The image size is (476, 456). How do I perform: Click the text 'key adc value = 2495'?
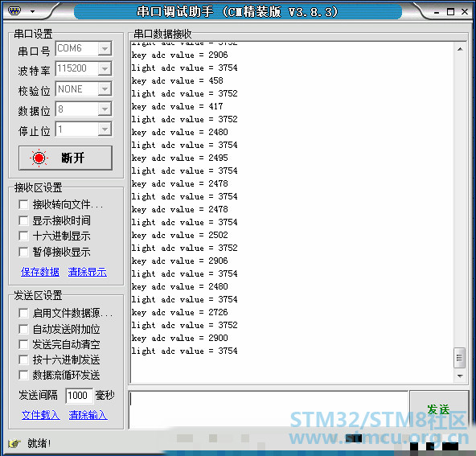(x=180, y=158)
